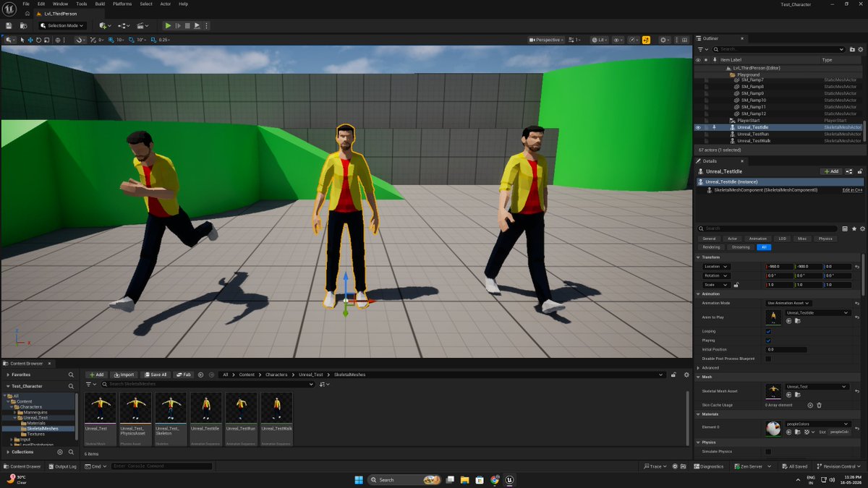Select the rotate gizmo tool in the viewport
Screen dimensions: 868x488
pos(38,40)
